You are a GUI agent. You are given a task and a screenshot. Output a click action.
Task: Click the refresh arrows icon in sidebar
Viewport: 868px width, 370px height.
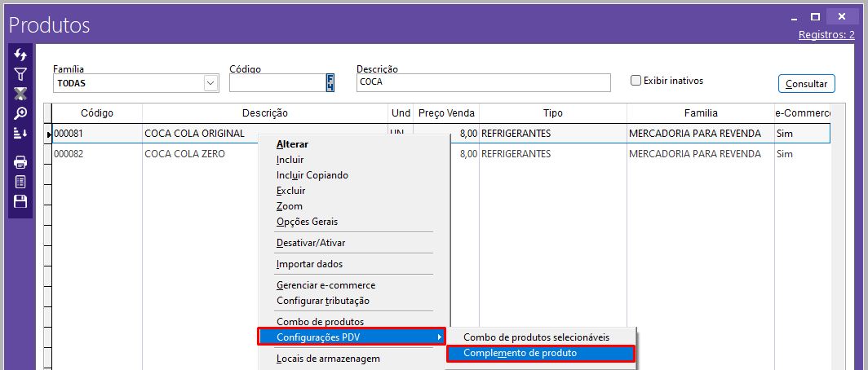(x=21, y=55)
